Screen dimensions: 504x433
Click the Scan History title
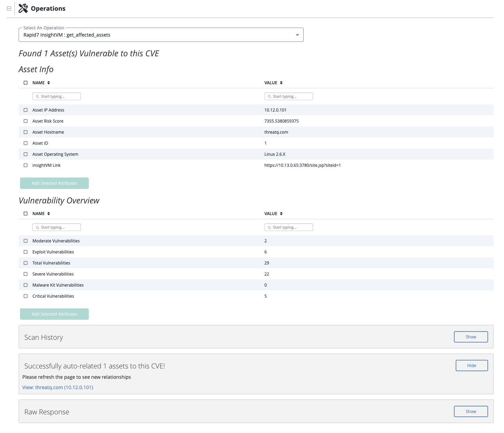pos(44,337)
